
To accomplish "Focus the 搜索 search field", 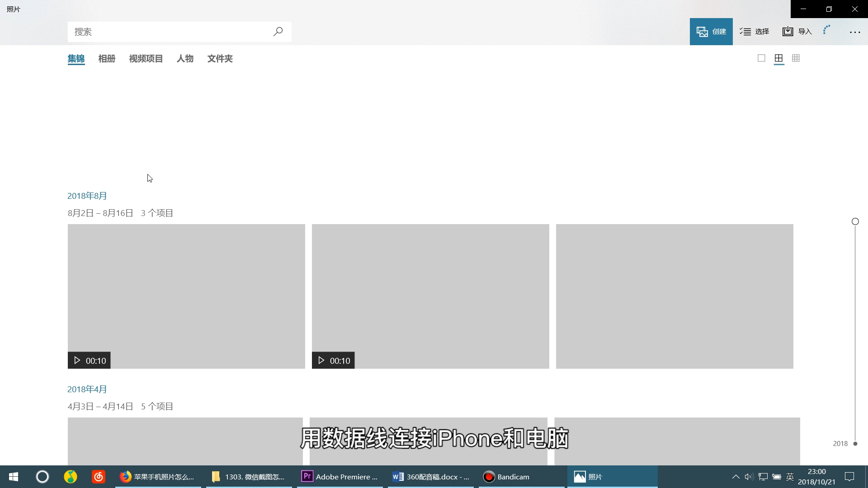I will click(179, 32).
